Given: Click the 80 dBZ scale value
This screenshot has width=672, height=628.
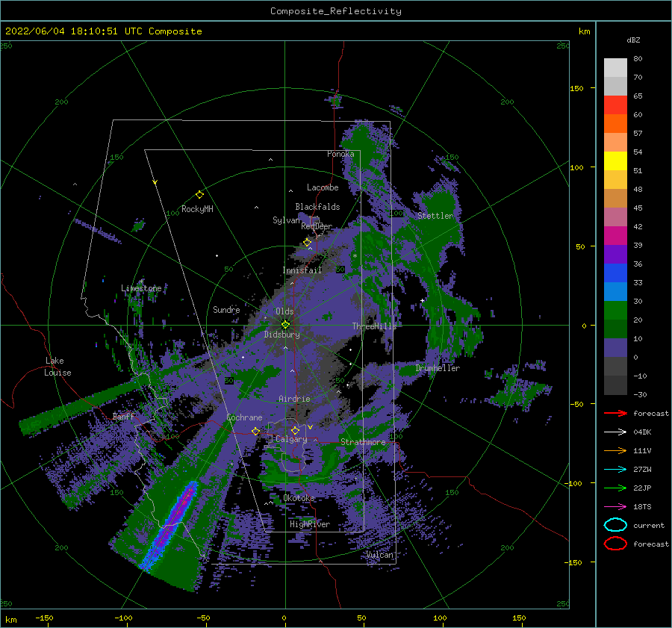Looking at the screenshot, I should [x=638, y=59].
